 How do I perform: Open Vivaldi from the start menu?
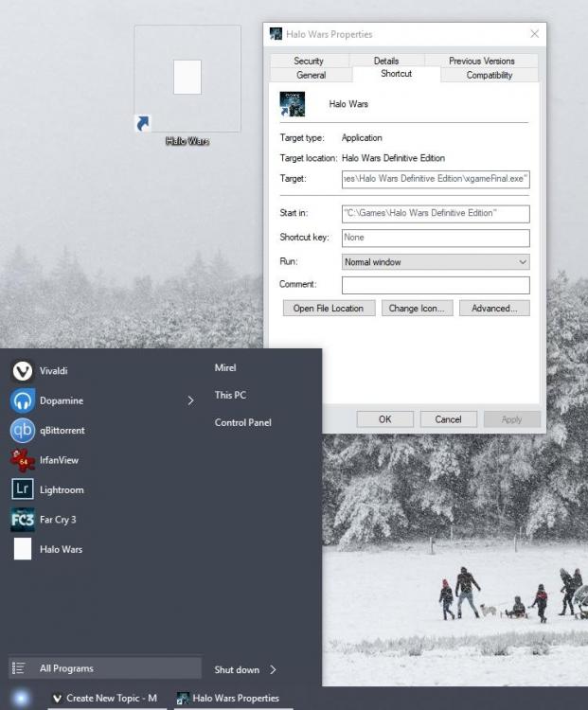pos(53,371)
